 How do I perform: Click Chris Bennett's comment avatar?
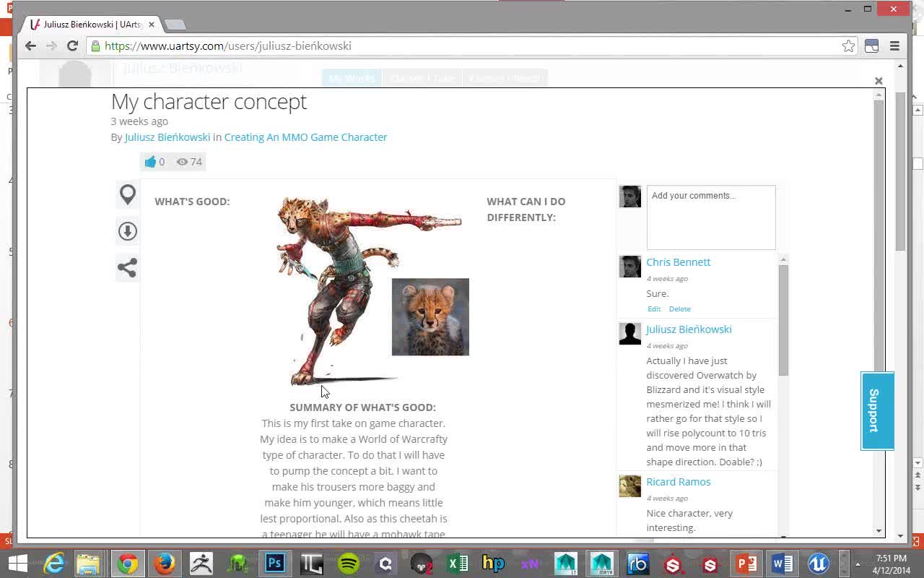[x=630, y=267]
